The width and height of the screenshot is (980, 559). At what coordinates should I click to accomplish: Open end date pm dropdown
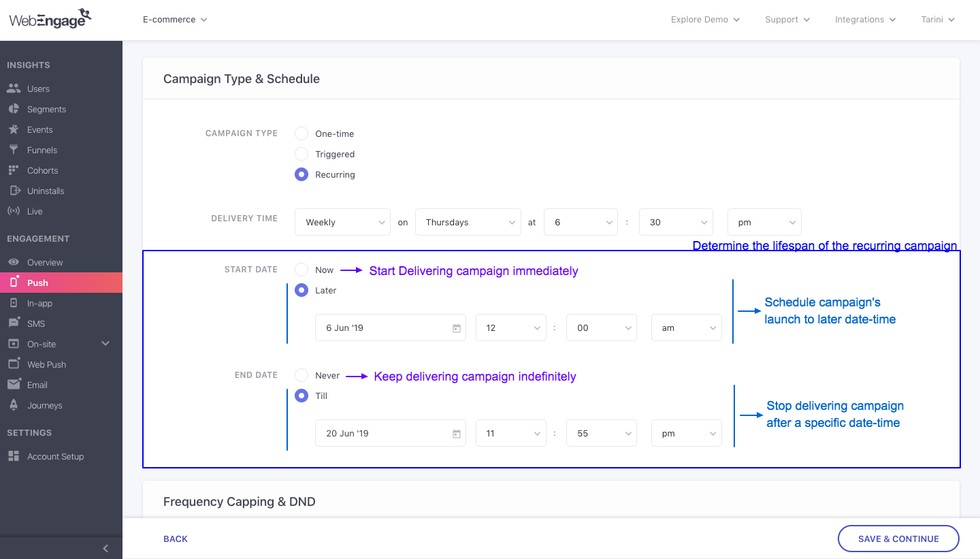pos(687,433)
